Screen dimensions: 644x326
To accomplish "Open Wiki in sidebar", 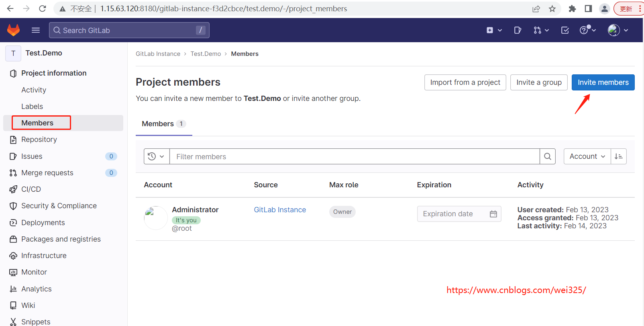I will pos(28,305).
